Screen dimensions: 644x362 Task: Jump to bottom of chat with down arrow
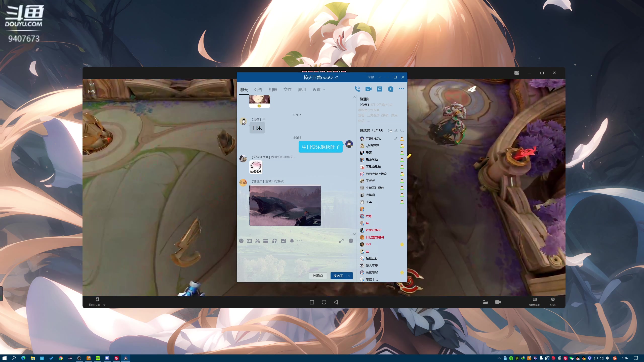click(x=354, y=234)
